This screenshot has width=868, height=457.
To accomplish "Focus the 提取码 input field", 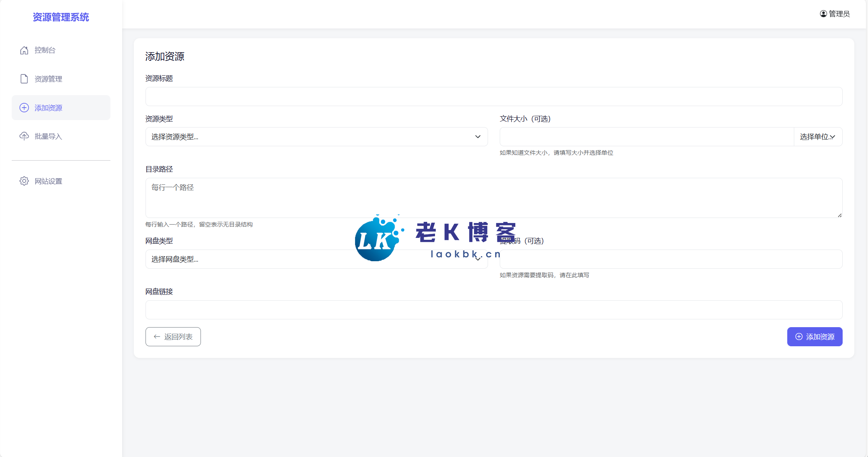I will (671, 259).
